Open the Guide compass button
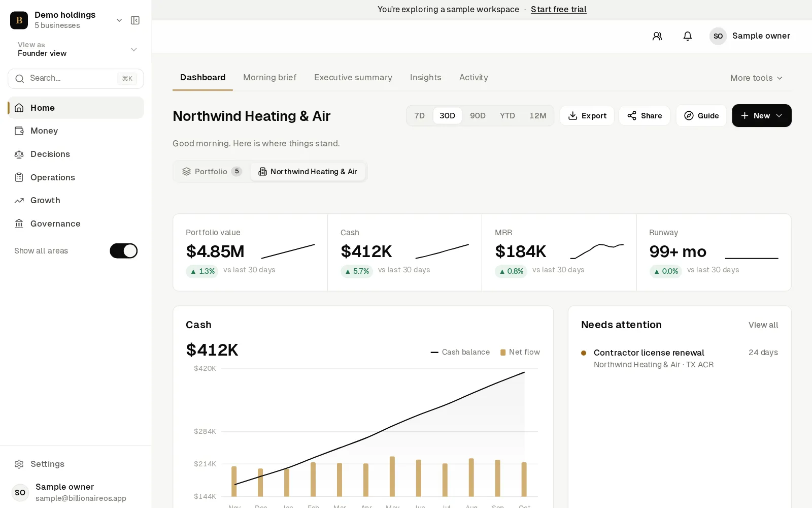 (701, 116)
